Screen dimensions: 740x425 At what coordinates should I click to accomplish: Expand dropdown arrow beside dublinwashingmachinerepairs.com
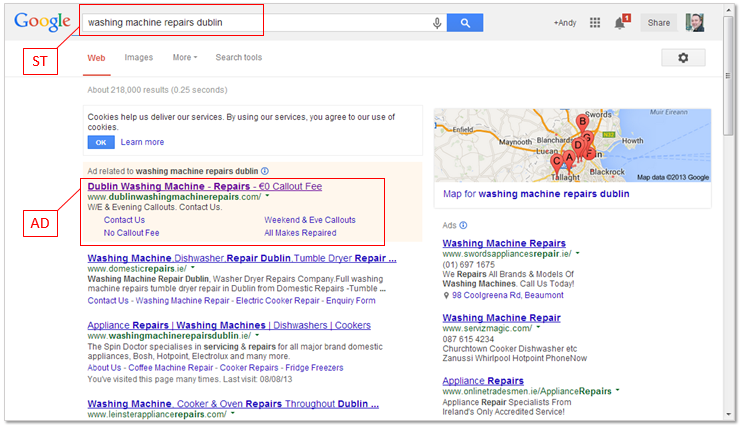(x=268, y=196)
